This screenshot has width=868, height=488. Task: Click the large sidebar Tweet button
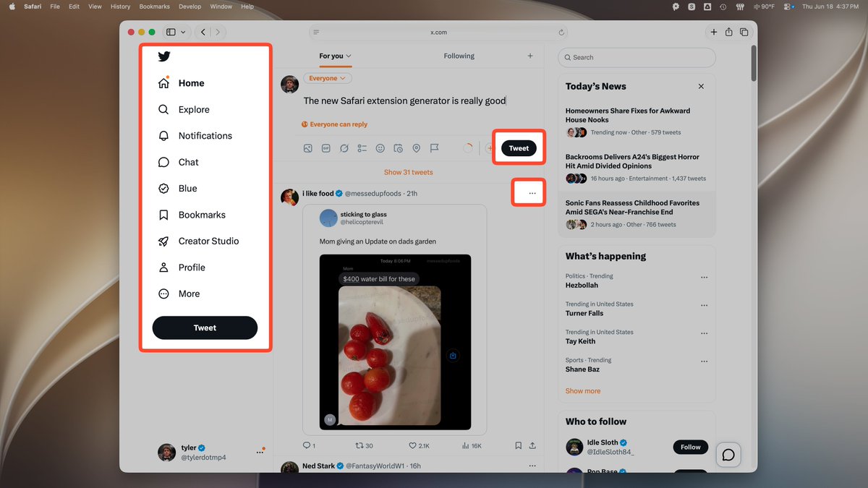[205, 328]
